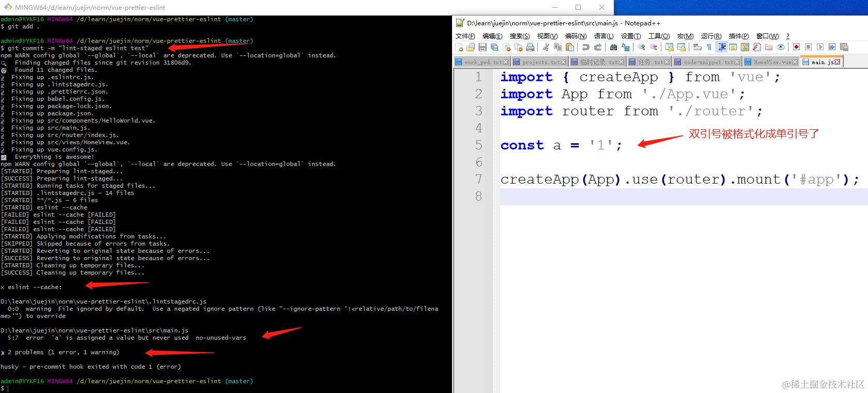Open the 语言(L) menu
Viewport: 868px width, 393px height.
603,36
